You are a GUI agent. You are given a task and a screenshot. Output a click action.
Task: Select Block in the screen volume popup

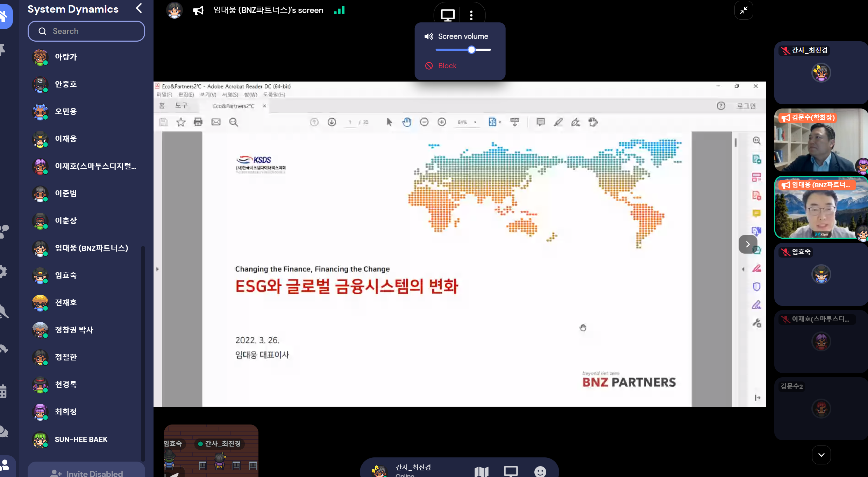[x=447, y=66]
